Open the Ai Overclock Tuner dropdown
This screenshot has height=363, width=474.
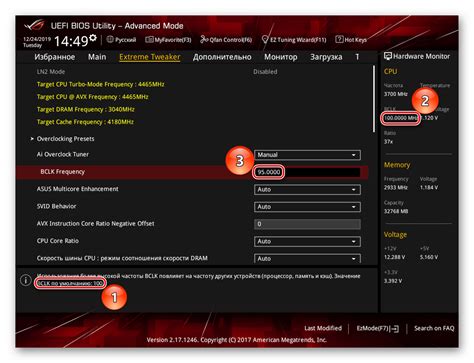pyautogui.click(x=307, y=155)
